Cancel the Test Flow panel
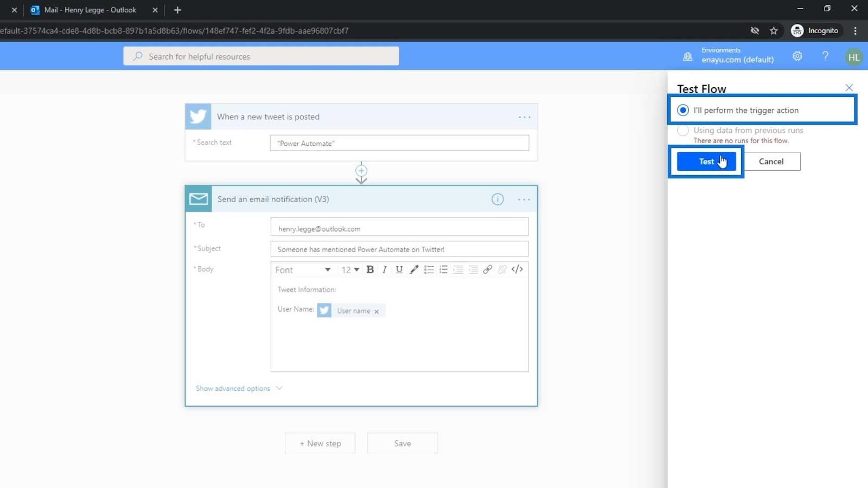The image size is (868, 488). pyautogui.click(x=771, y=161)
